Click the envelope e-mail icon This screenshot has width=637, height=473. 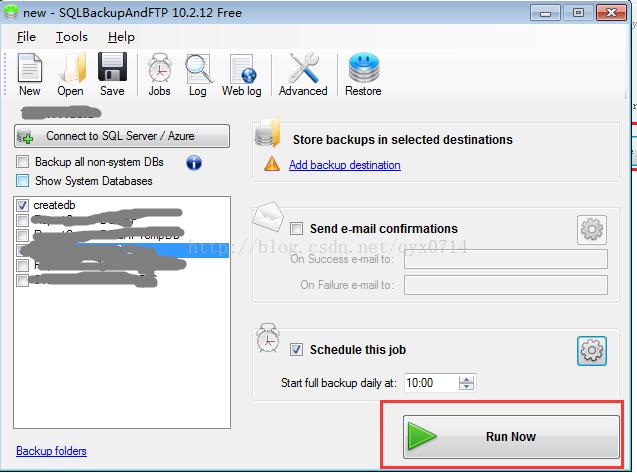tap(268, 216)
